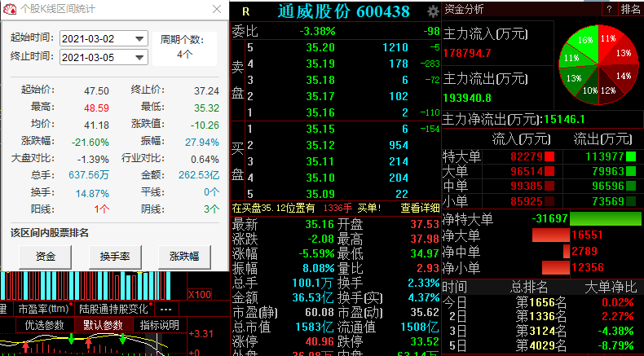Click the 净中单 value 2789
The width and height of the screenshot is (644, 356).
click(x=584, y=251)
